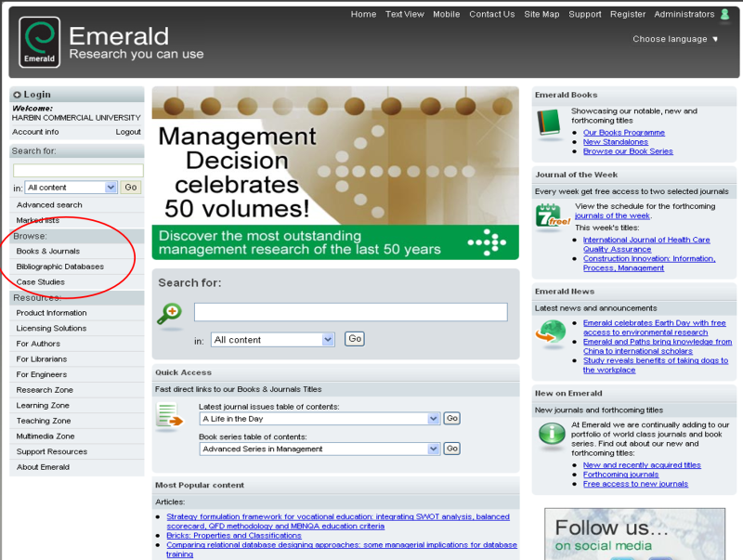Click the green info icon under New on Emerald

(552, 433)
